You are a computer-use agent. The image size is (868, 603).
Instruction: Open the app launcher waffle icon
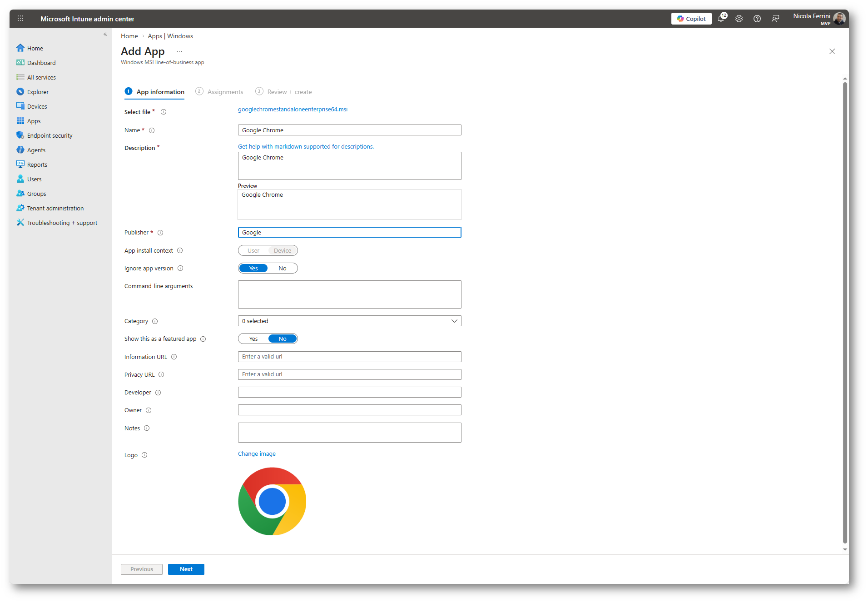coord(20,19)
